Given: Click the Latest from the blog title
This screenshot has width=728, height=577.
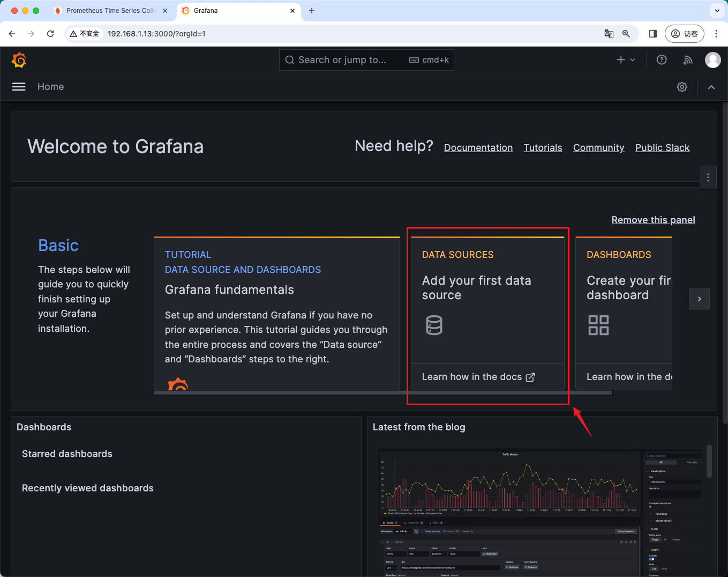Looking at the screenshot, I should click(x=419, y=427).
